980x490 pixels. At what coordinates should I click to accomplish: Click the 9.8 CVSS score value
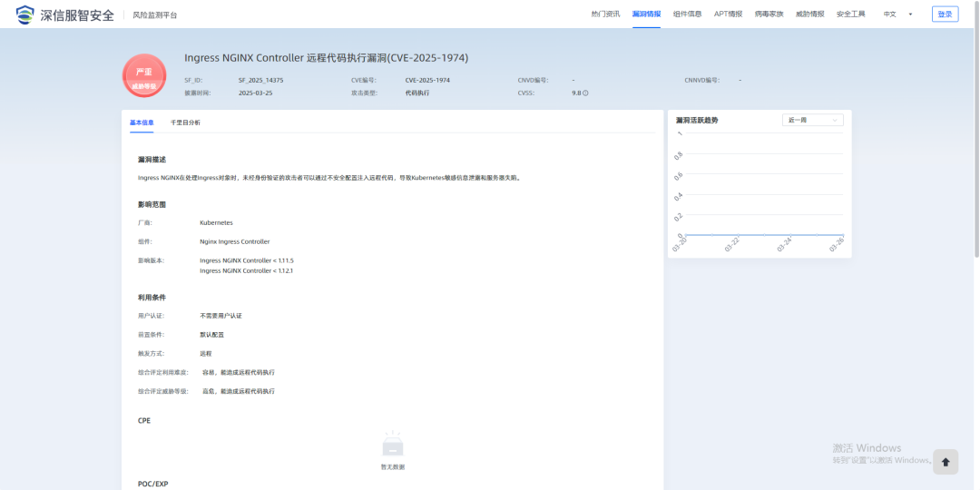pyautogui.click(x=576, y=93)
